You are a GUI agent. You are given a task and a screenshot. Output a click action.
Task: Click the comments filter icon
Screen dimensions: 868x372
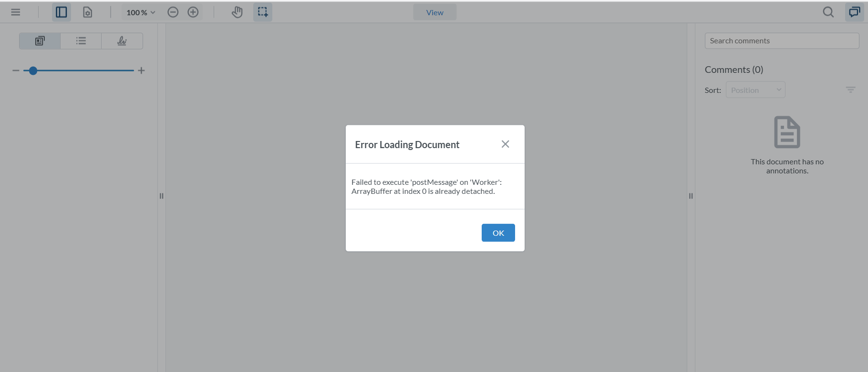click(x=850, y=90)
